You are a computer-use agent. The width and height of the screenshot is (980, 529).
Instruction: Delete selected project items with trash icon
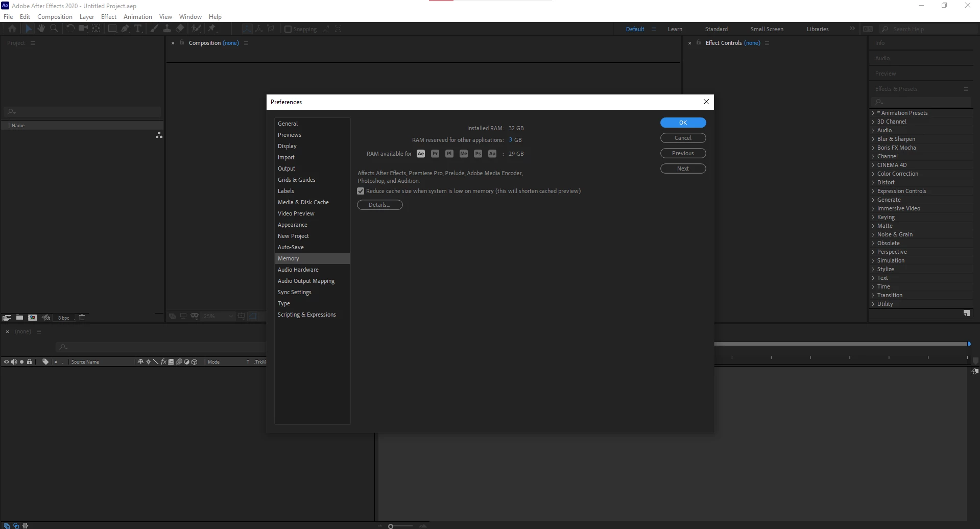[x=82, y=318]
